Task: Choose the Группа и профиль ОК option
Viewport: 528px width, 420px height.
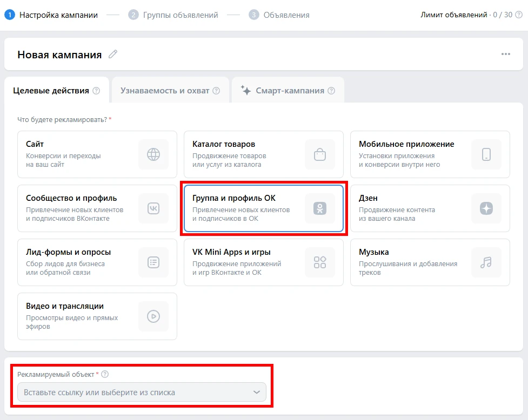Action: point(243,208)
